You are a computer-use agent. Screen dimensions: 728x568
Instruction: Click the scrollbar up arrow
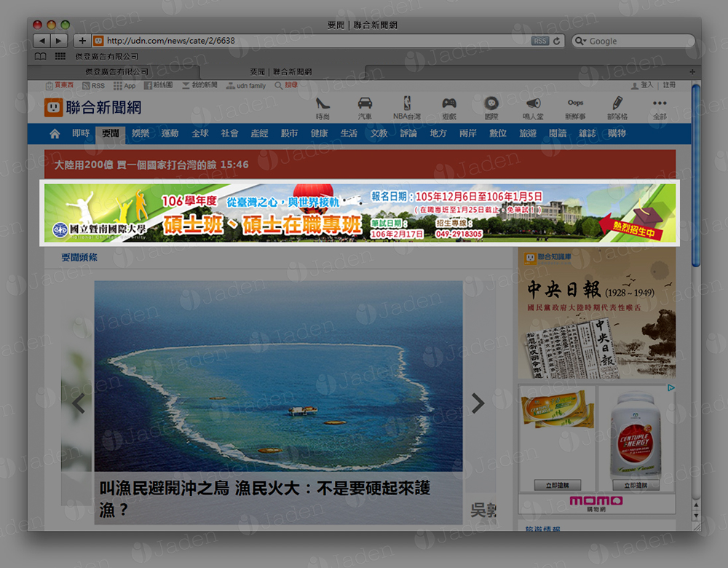[x=695, y=505]
